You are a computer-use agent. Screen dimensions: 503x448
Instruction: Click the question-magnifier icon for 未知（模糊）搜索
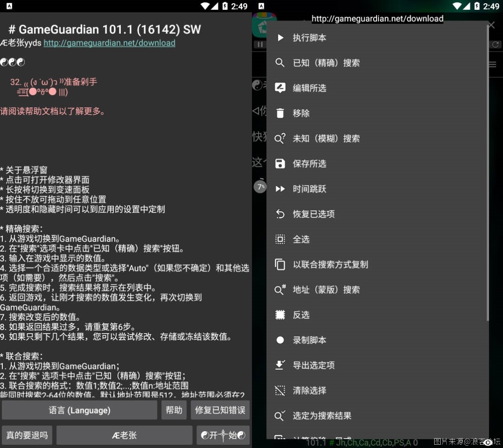pos(280,138)
